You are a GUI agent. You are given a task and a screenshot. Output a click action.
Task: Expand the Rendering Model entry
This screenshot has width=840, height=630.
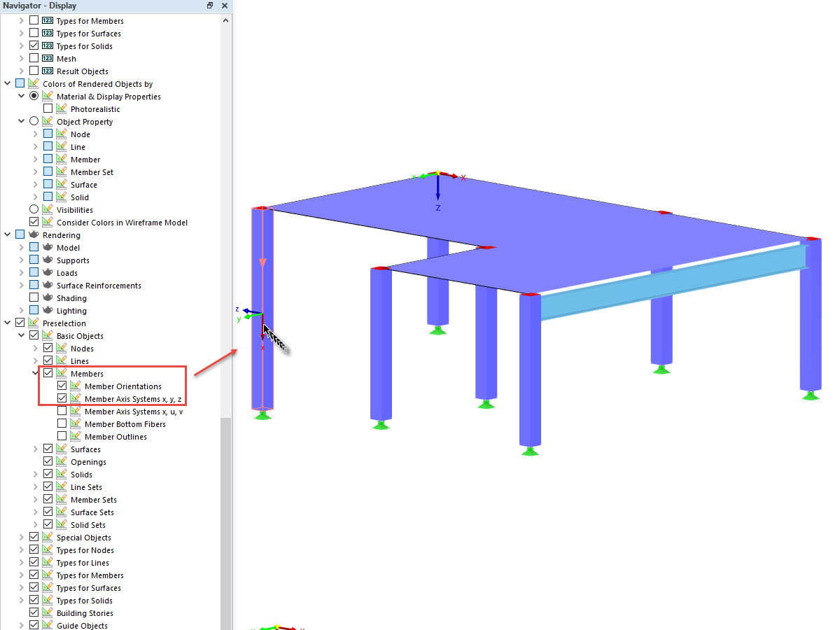[x=22, y=247]
